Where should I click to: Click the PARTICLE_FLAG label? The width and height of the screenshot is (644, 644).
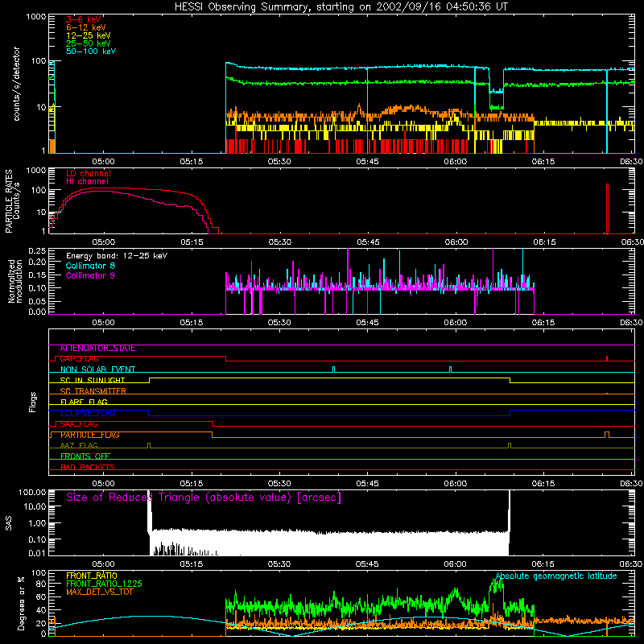point(90,435)
